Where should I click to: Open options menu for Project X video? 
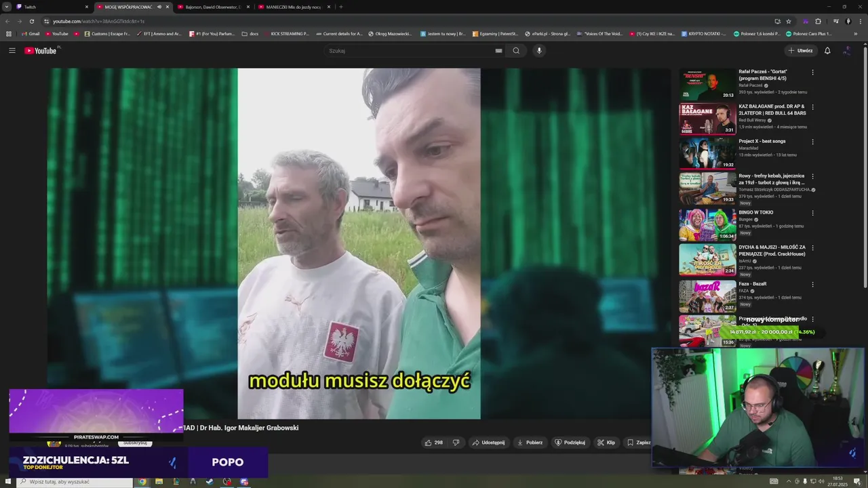812,142
